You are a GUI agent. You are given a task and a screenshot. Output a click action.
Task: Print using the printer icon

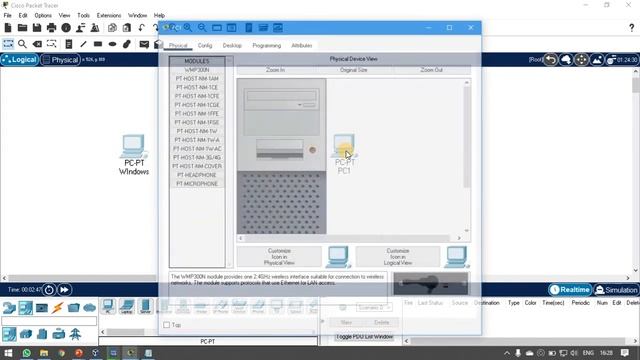[51, 28]
